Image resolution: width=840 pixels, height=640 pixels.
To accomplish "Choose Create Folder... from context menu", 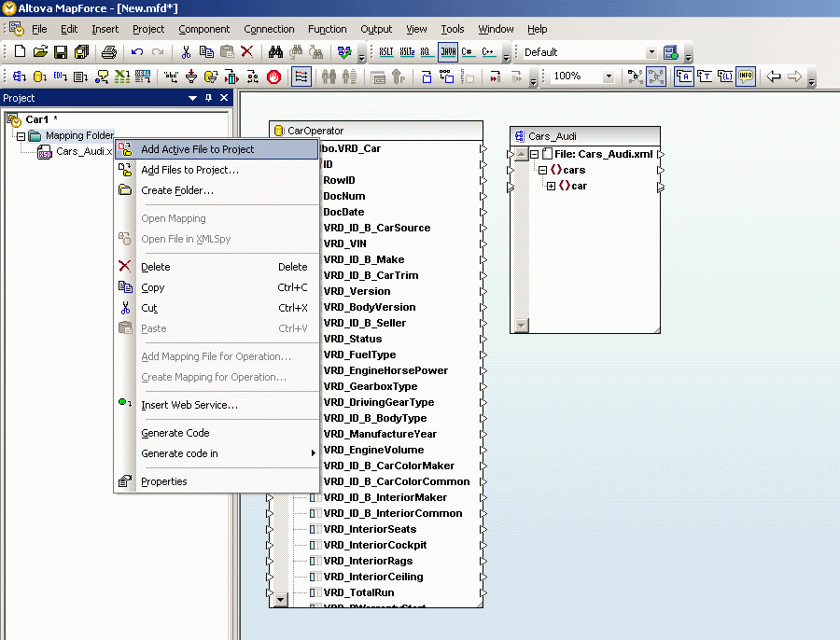I will (217, 190).
